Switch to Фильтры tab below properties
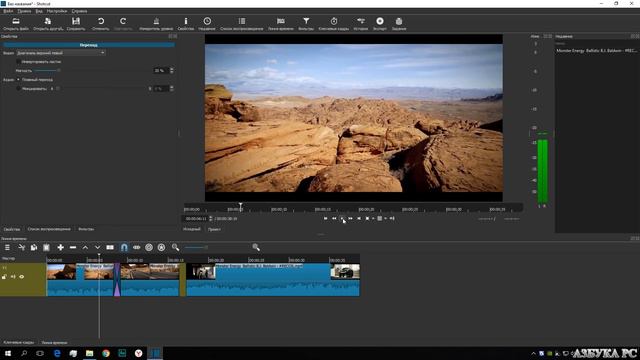Image resolution: width=640 pixels, height=360 pixels. [x=86, y=229]
